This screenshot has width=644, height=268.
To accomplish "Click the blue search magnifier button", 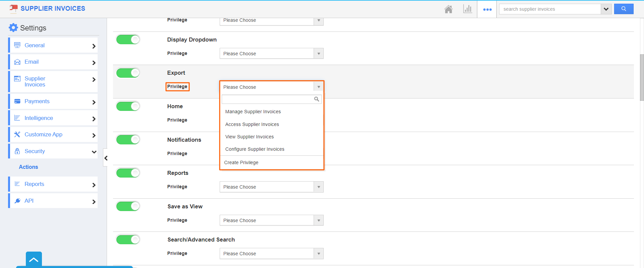I will [624, 9].
